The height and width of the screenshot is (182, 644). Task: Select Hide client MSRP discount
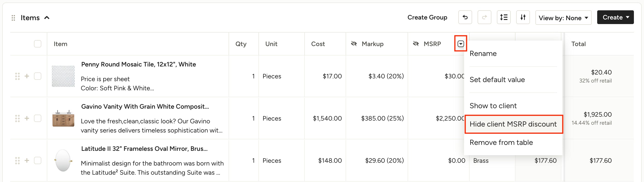(513, 124)
